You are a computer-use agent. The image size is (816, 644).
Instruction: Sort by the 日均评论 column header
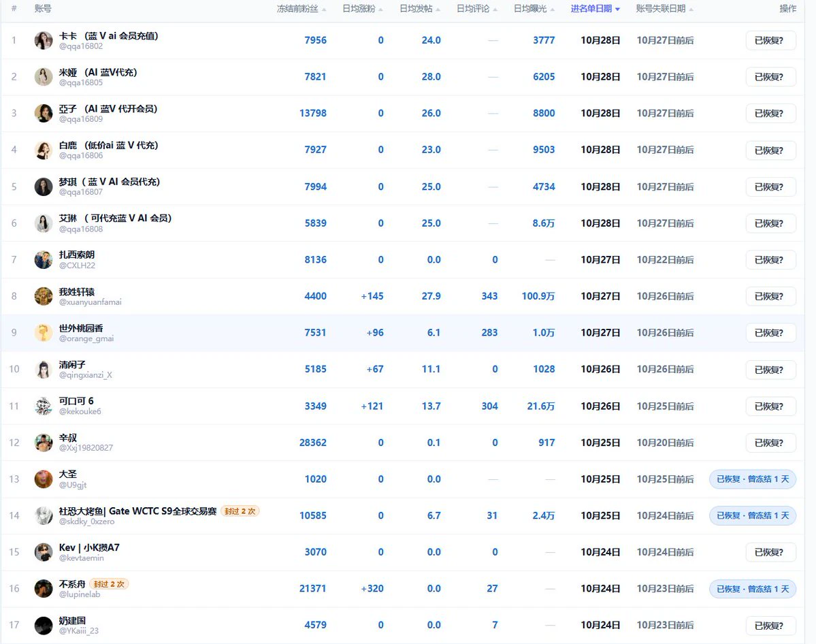(x=476, y=9)
